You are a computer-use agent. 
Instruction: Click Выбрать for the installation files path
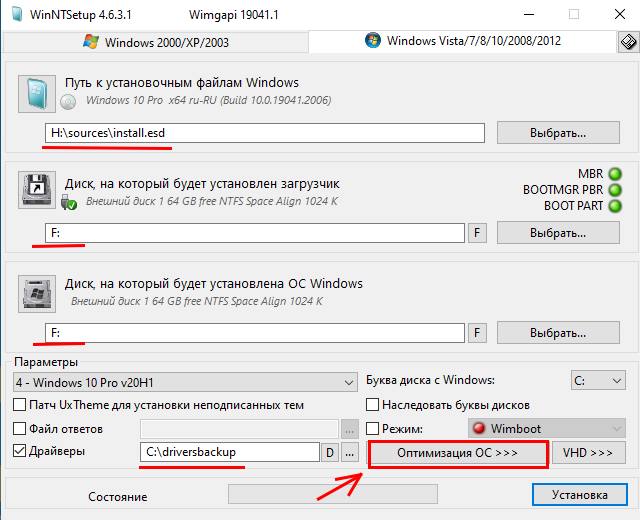[558, 133]
